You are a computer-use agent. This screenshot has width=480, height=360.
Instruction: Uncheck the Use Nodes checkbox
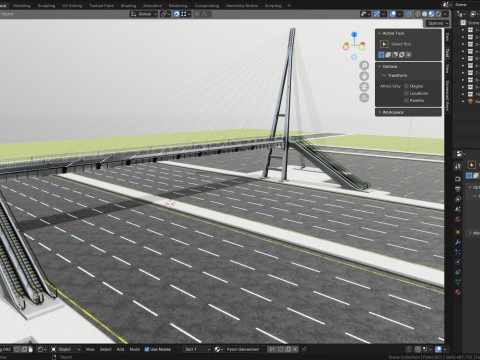(x=147, y=349)
